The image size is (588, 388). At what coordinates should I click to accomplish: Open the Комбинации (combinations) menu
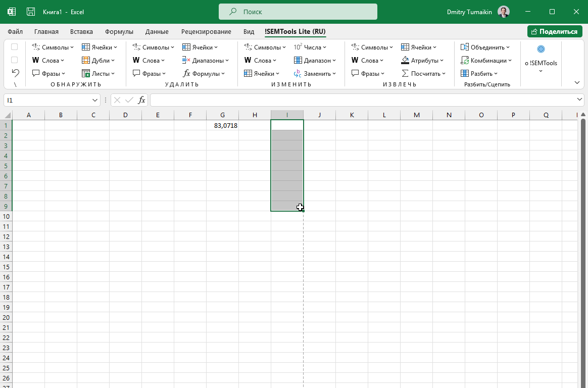pos(486,60)
